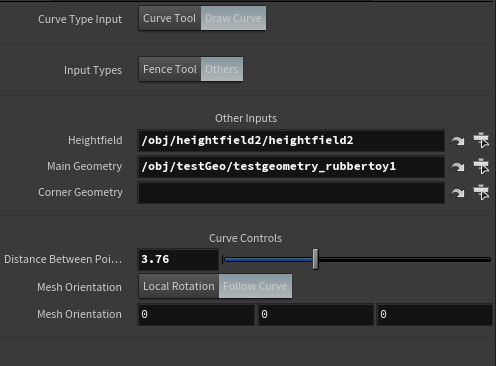Click the second Mesh Orientation value field

316,314
